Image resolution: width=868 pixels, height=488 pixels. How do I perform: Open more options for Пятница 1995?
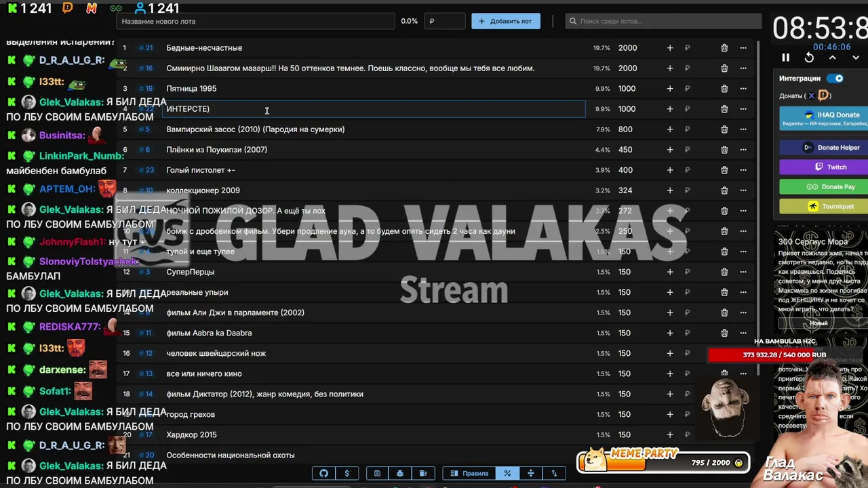click(743, 89)
